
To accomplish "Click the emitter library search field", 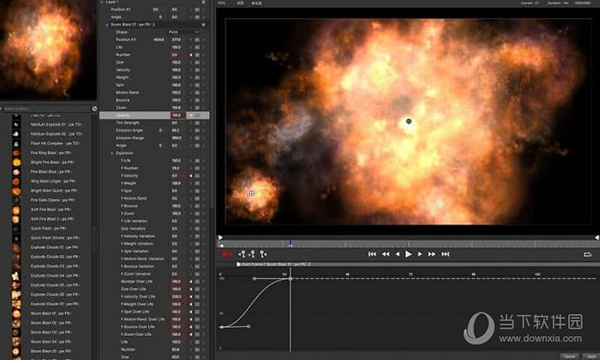I will pyautogui.click(x=47, y=109).
